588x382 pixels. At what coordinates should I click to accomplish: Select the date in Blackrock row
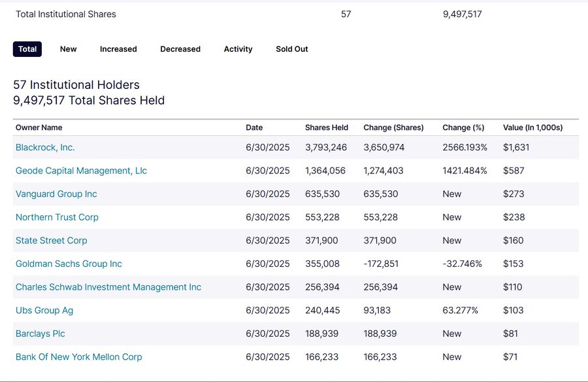coord(268,147)
